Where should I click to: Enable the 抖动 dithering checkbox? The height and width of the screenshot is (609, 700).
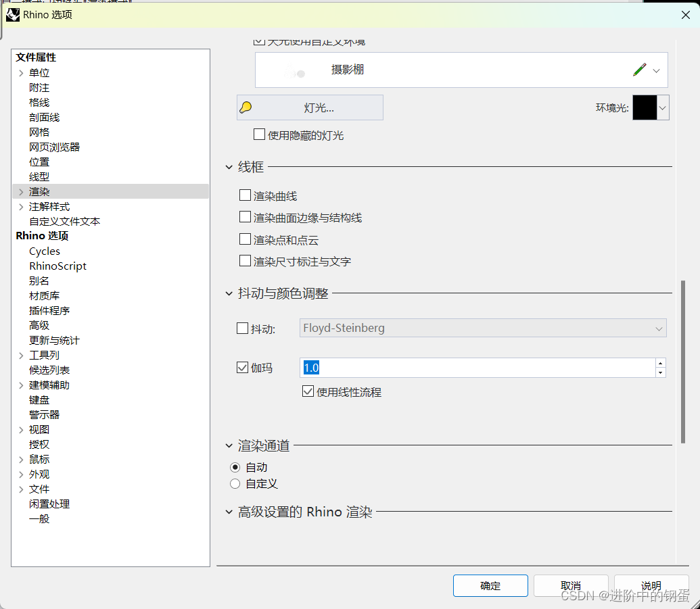coord(242,328)
